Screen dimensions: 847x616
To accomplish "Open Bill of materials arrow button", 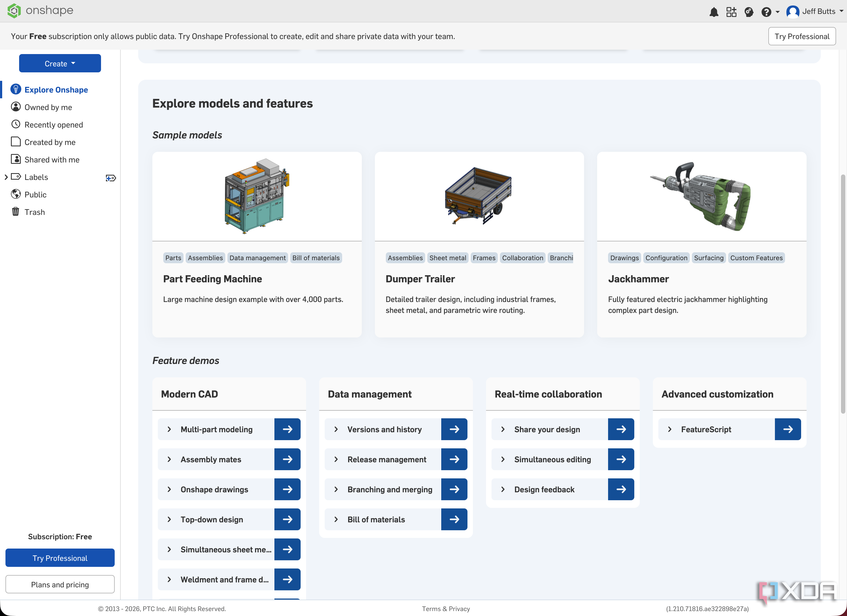I will click(454, 520).
